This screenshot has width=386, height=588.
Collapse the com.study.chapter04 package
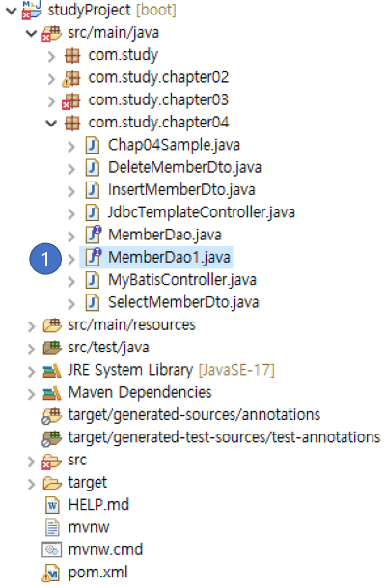coord(51,123)
